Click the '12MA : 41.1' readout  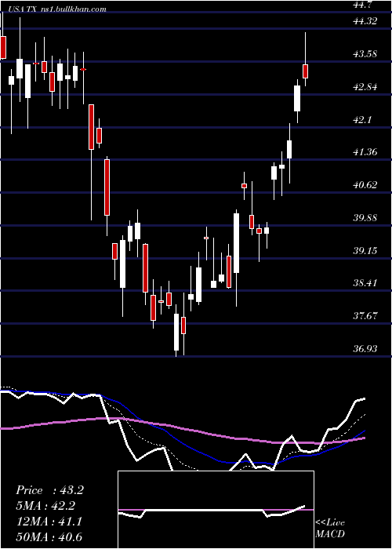pyautogui.click(x=49, y=522)
